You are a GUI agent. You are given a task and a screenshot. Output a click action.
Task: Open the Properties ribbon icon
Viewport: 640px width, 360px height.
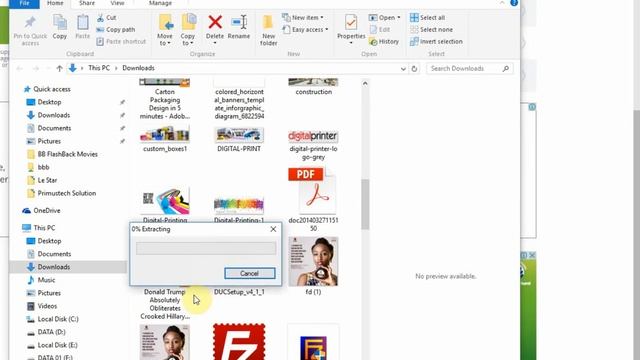[351, 22]
